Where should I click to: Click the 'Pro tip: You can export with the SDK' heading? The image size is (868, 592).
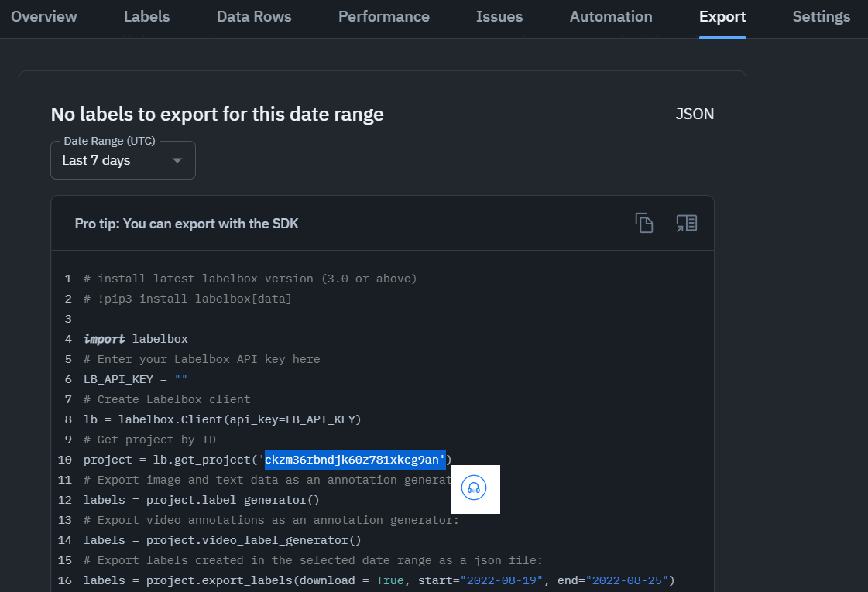[187, 224]
